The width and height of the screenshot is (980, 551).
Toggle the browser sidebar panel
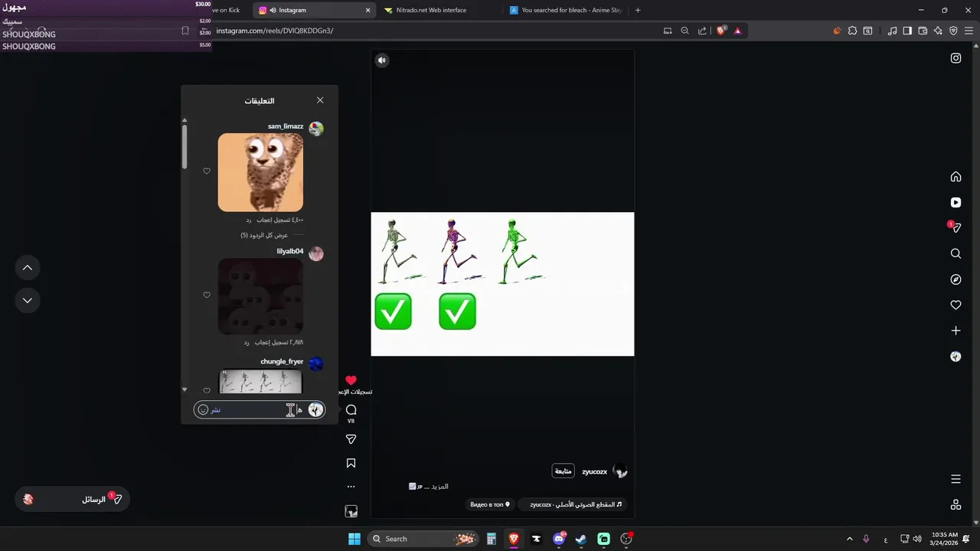click(x=907, y=31)
